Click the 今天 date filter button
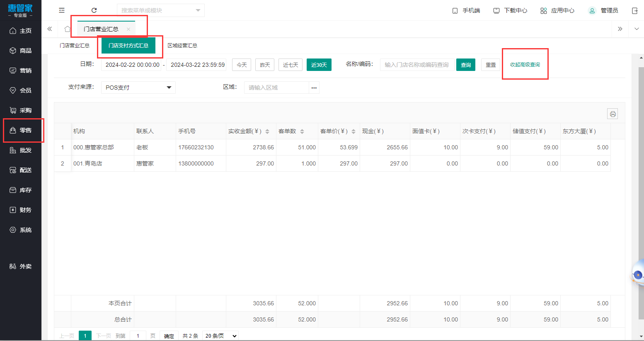This screenshot has width=644, height=341. [242, 65]
